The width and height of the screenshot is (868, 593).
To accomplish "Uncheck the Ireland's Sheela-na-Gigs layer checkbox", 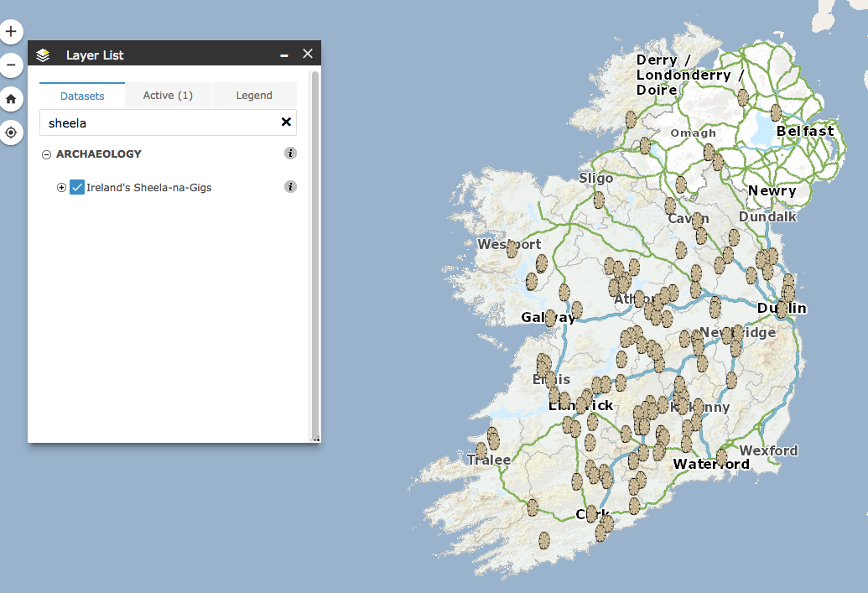I will (77, 187).
